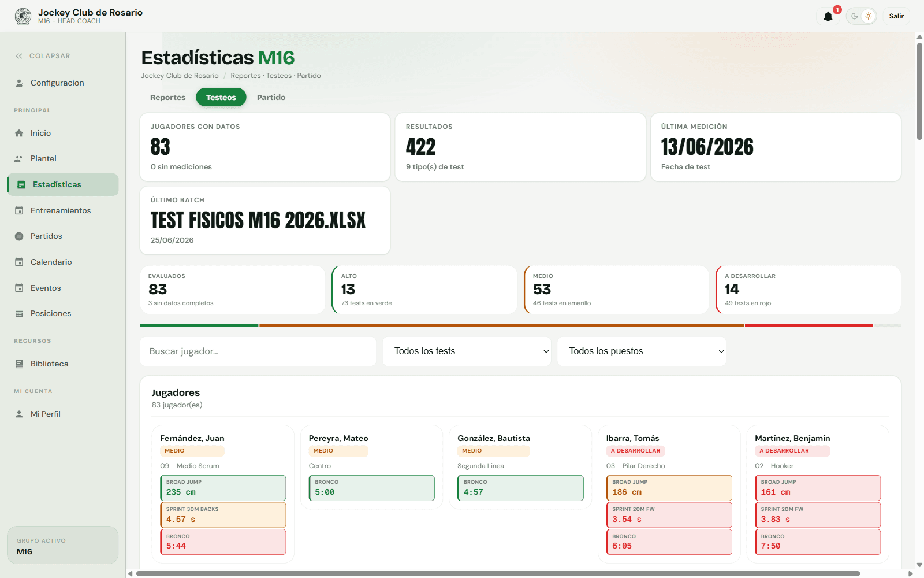This screenshot has height=578, width=924.
Task: Click the Bronco 5:44 result tile
Action: [x=223, y=542]
